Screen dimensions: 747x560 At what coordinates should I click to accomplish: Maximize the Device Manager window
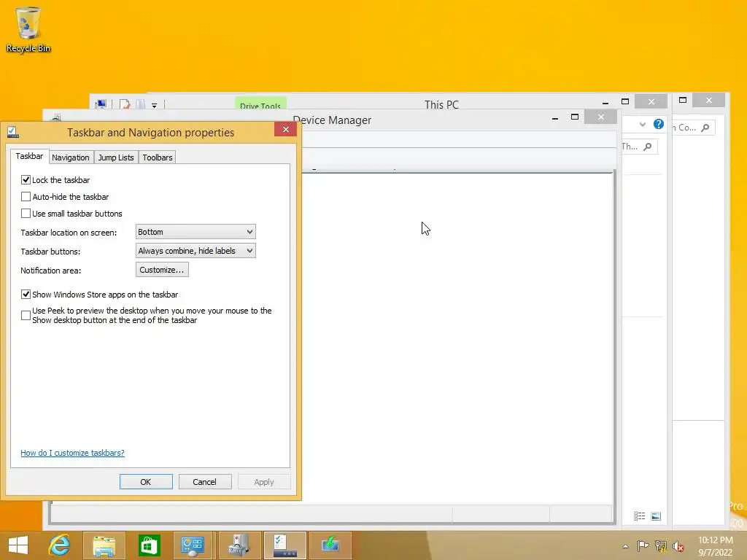click(x=575, y=117)
